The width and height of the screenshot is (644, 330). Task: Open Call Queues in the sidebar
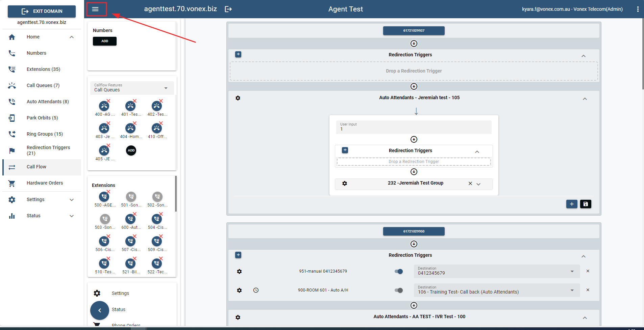click(x=43, y=85)
